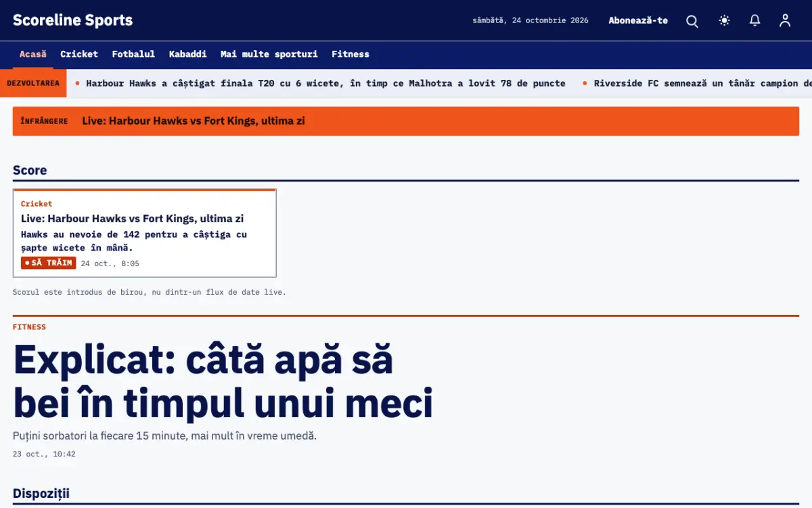Open score card title Live: Harbour Hawks vs Fort Kings
The image size is (812, 508).
[x=133, y=219]
